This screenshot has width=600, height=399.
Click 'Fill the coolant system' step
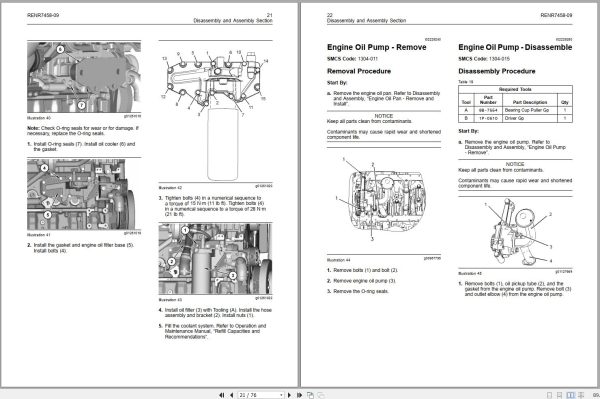click(212, 331)
